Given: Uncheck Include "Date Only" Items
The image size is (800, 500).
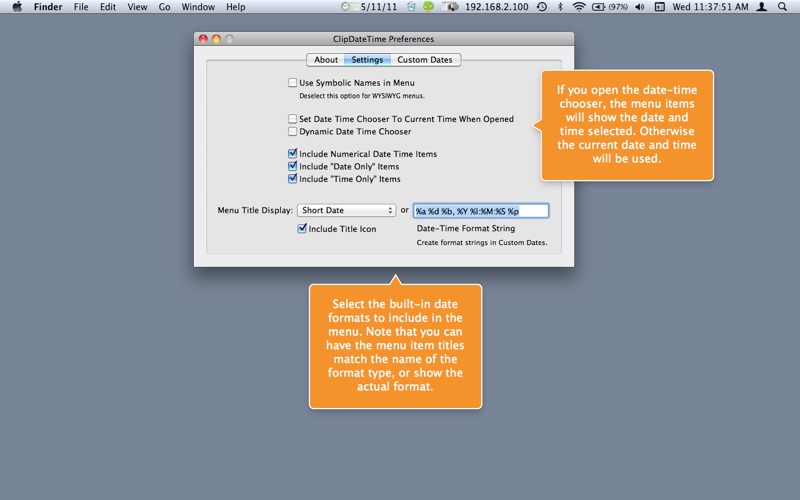Looking at the screenshot, I should pos(292,166).
